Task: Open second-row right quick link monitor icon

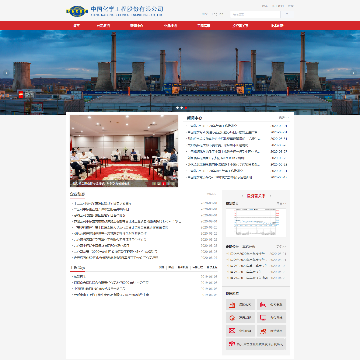Action: [x=271, y=318]
